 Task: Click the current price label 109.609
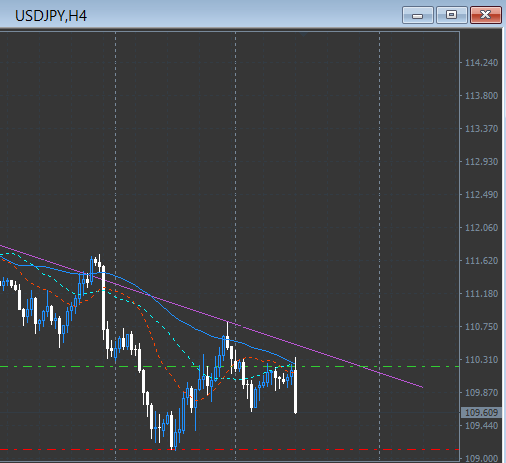(481, 413)
